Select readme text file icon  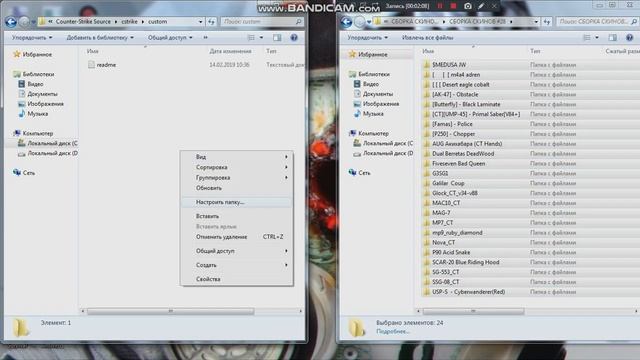[91, 64]
